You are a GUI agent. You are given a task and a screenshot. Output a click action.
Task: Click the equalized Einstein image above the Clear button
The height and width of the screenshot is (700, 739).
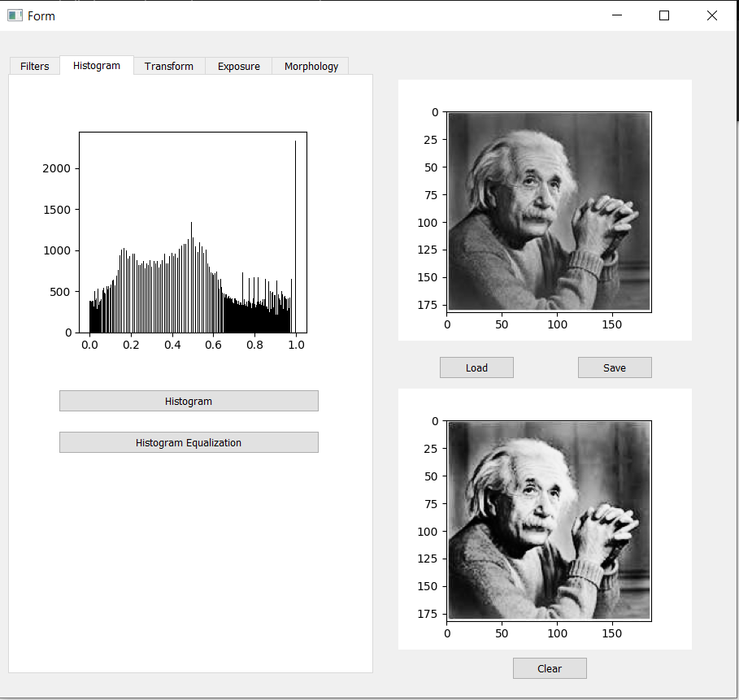point(549,520)
